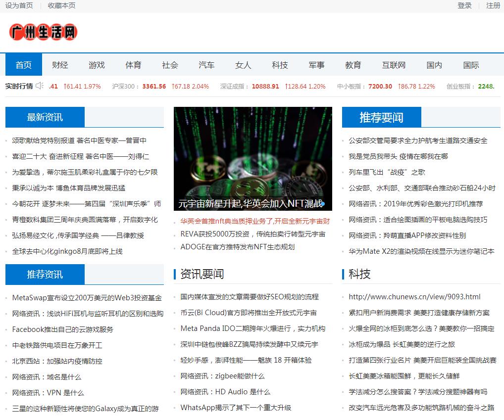The width and height of the screenshot is (504, 420).
Task: Open the 国际 navigation item
Action: [471, 65]
